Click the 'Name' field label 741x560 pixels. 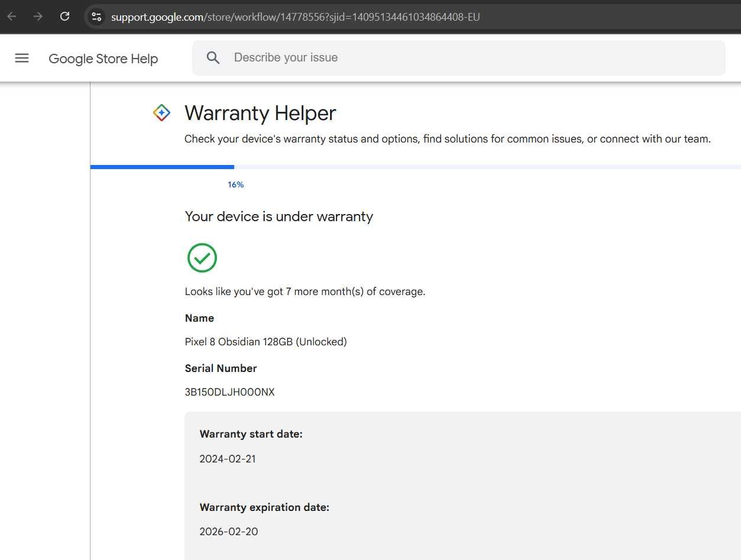tap(199, 318)
